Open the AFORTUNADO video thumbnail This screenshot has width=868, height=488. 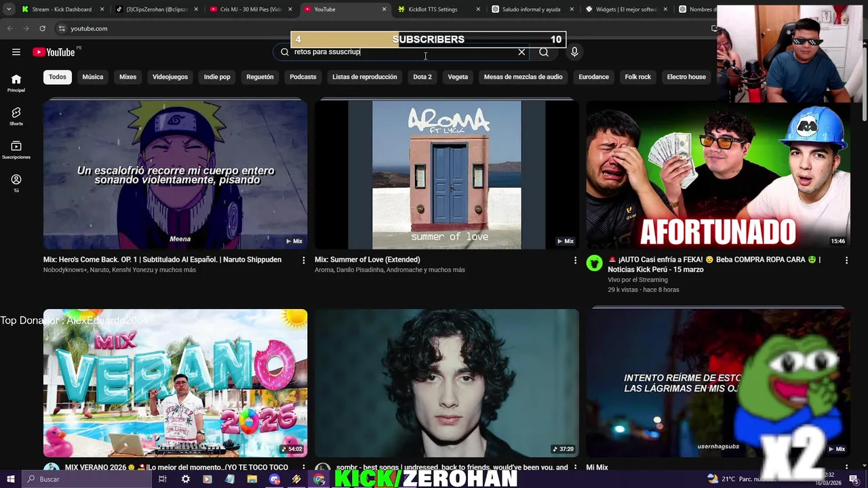click(718, 175)
